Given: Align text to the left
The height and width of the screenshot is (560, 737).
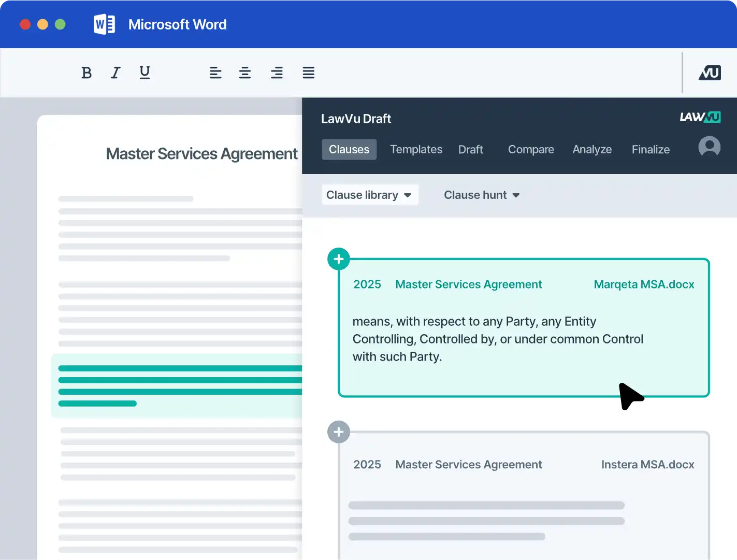Looking at the screenshot, I should 215,73.
